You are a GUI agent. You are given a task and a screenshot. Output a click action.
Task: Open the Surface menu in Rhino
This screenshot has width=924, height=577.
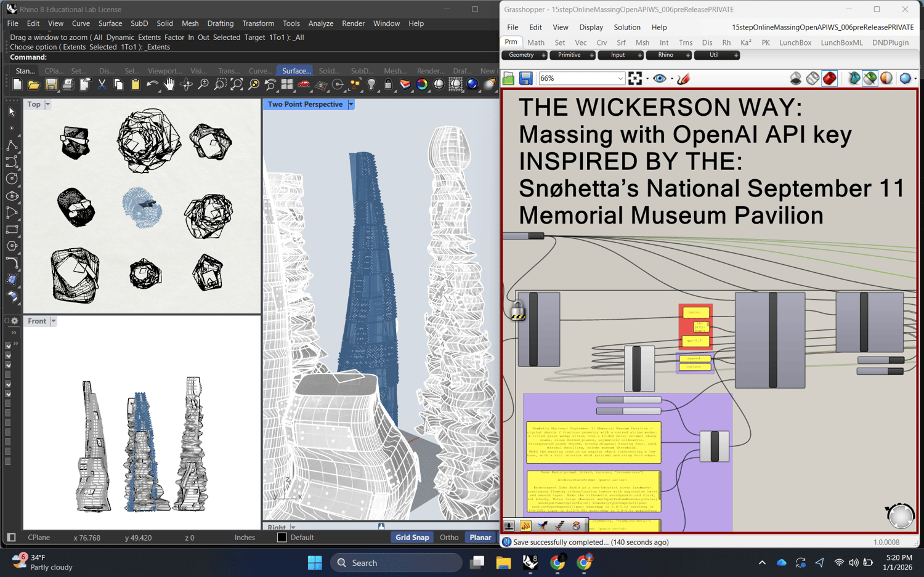point(110,23)
